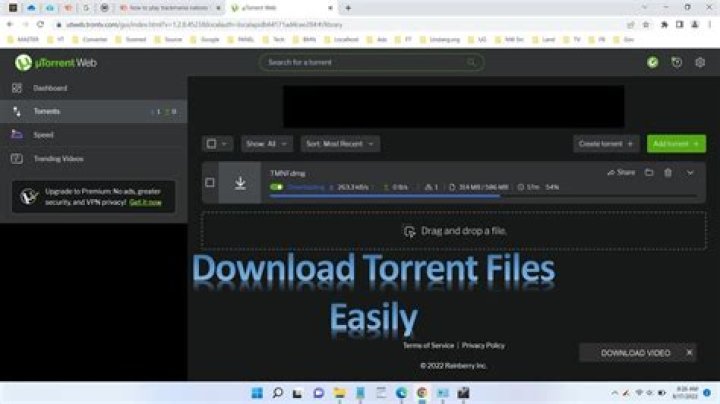Toggle the TMNF.dmg downloading switch
The height and width of the screenshot is (404, 720).
point(276,187)
